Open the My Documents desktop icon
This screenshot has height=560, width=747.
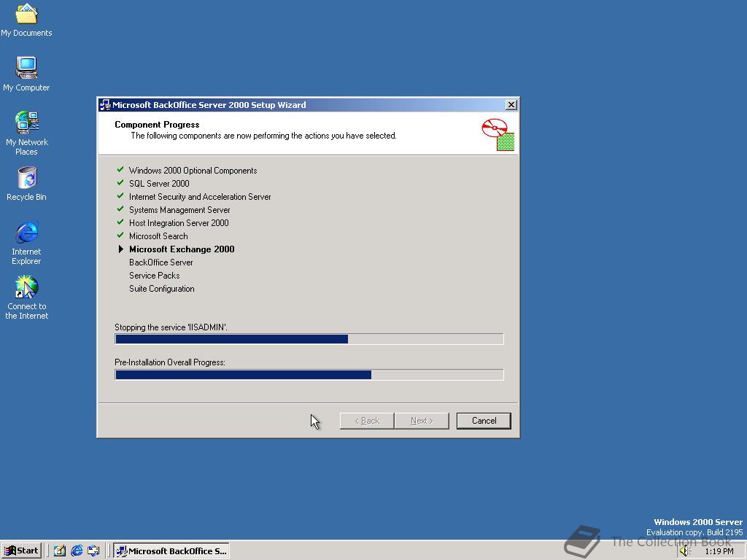[26, 20]
